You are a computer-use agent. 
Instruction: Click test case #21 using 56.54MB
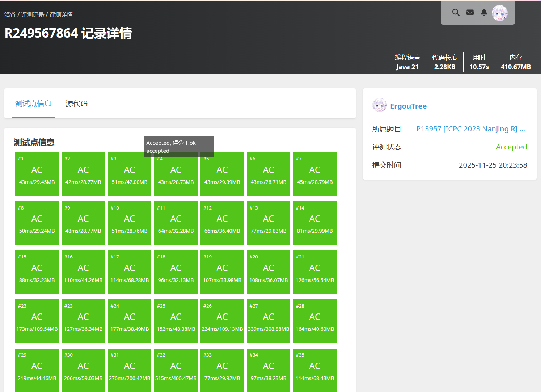315,272
